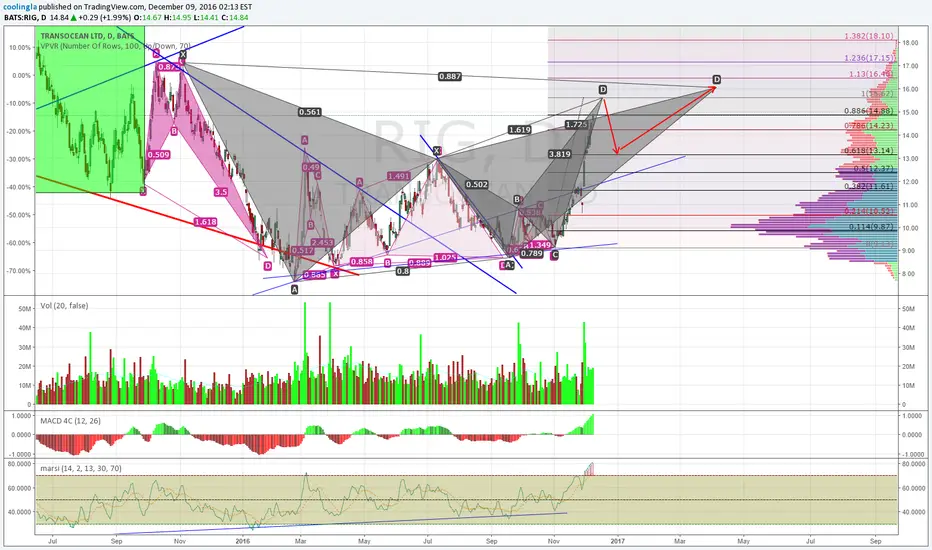The width and height of the screenshot is (932, 550).
Task: Click the 2016 label on the time axis
Action: [243, 541]
